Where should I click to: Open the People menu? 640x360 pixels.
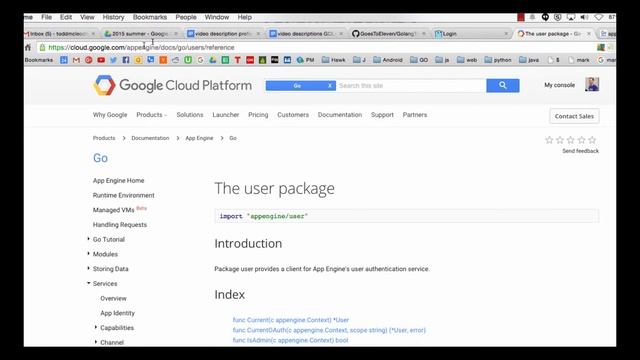click(x=186, y=17)
